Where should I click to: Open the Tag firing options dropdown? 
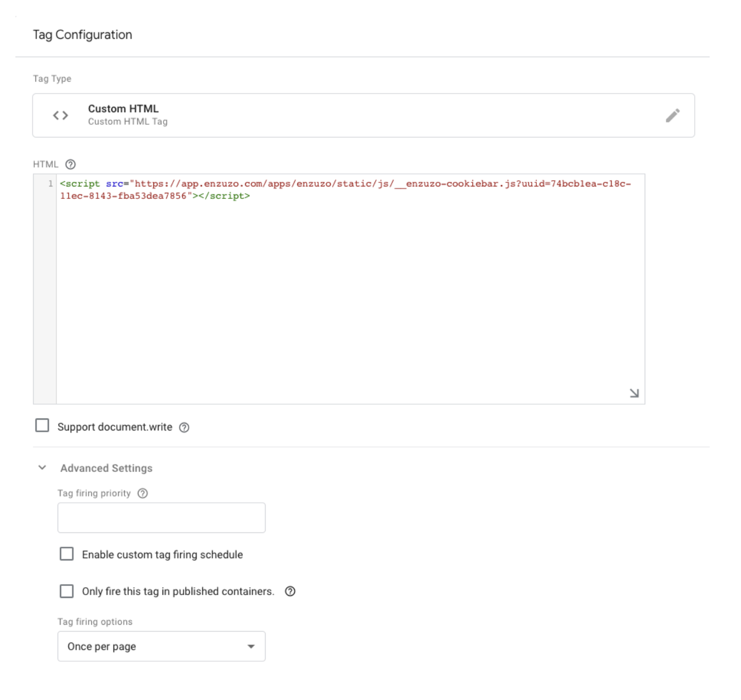(x=251, y=646)
